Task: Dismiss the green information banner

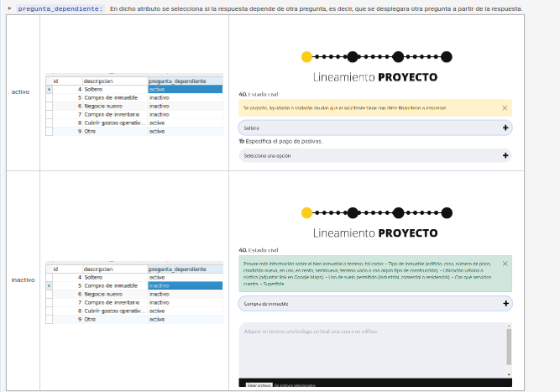Action: pyautogui.click(x=505, y=264)
